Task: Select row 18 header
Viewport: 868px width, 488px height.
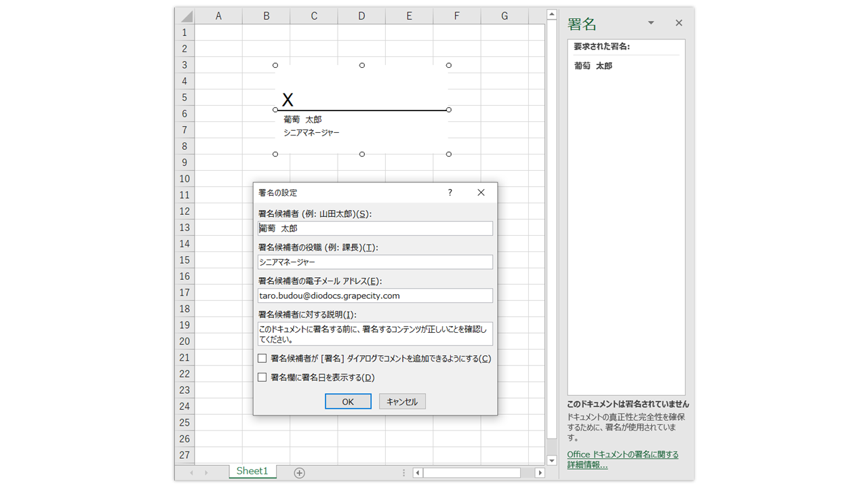Action: click(184, 309)
